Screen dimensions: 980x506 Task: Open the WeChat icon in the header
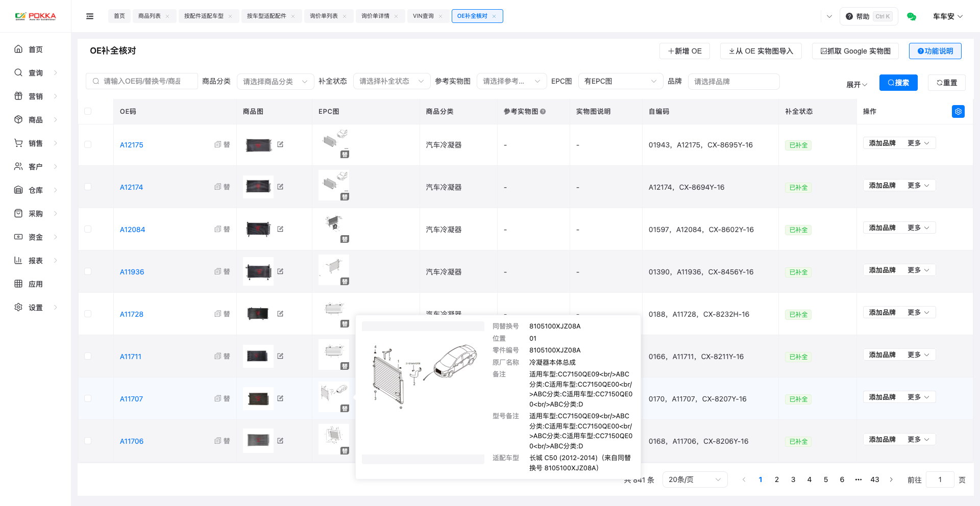912,16
